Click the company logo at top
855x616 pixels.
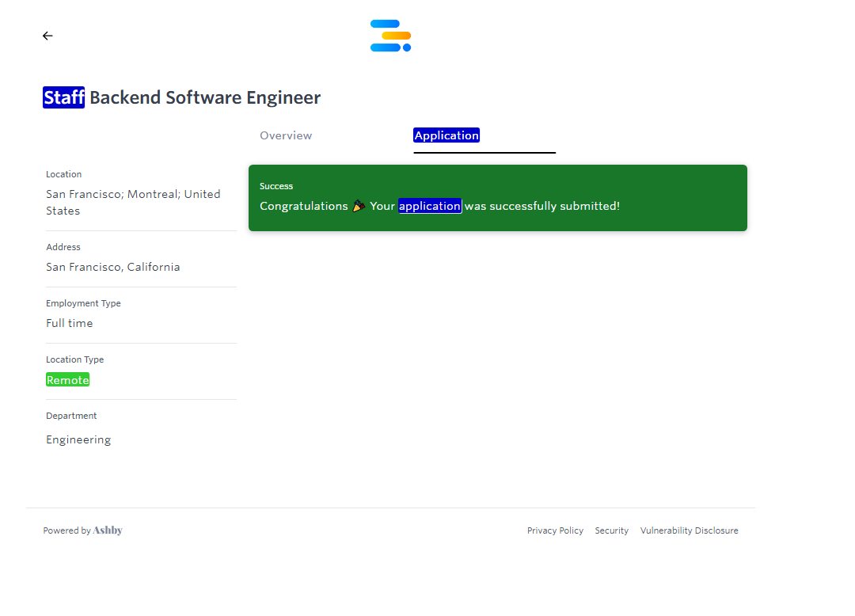(x=390, y=36)
